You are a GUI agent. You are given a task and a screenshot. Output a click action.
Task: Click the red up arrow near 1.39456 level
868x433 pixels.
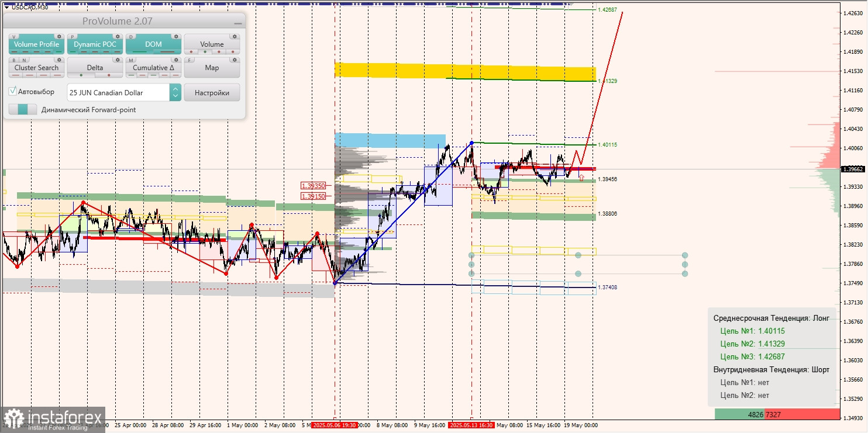point(581,177)
